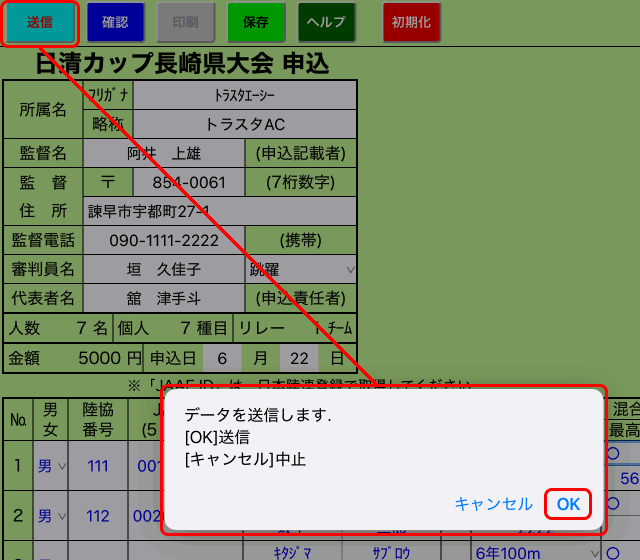Click the red 初期化 button
The image size is (640, 560).
point(411,22)
